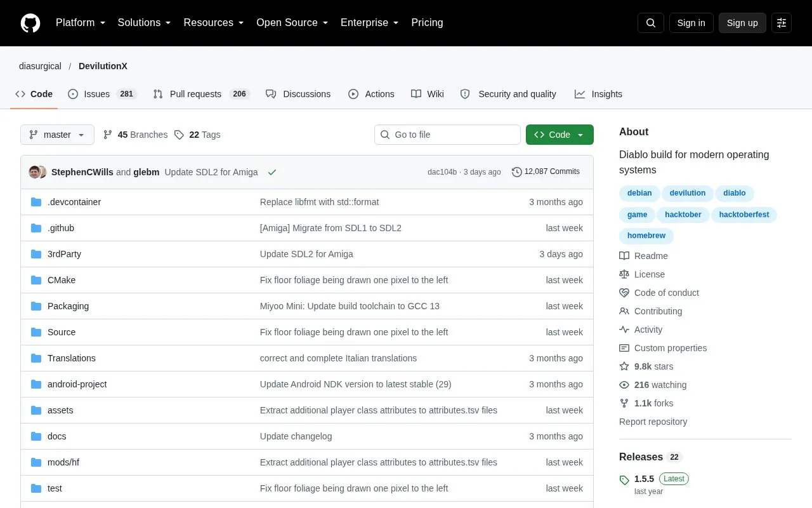
Task: Open Readme from the About sidebar
Action: tap(643, 256)
